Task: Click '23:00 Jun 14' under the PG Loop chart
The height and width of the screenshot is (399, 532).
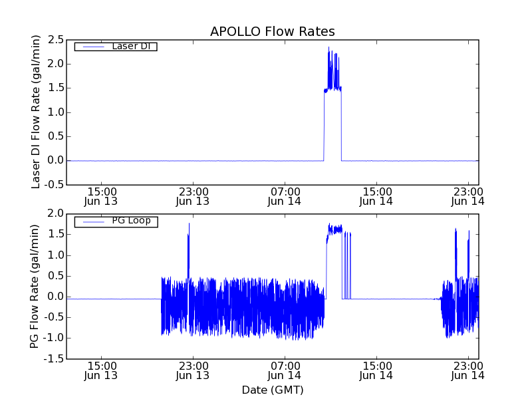Action: pos(468,371)
